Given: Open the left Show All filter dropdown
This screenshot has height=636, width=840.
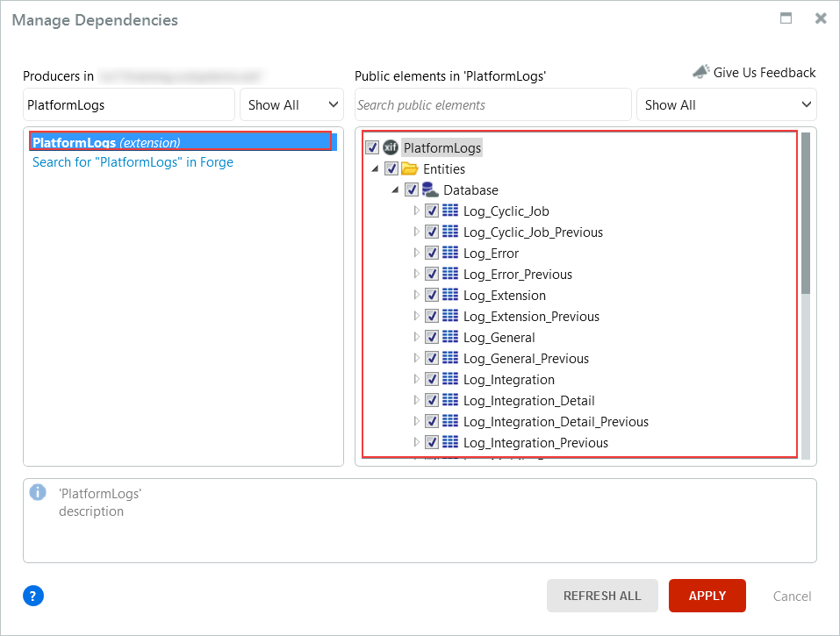Looking at the screenshot, I should pyautogui.click(x=291, y=104).
